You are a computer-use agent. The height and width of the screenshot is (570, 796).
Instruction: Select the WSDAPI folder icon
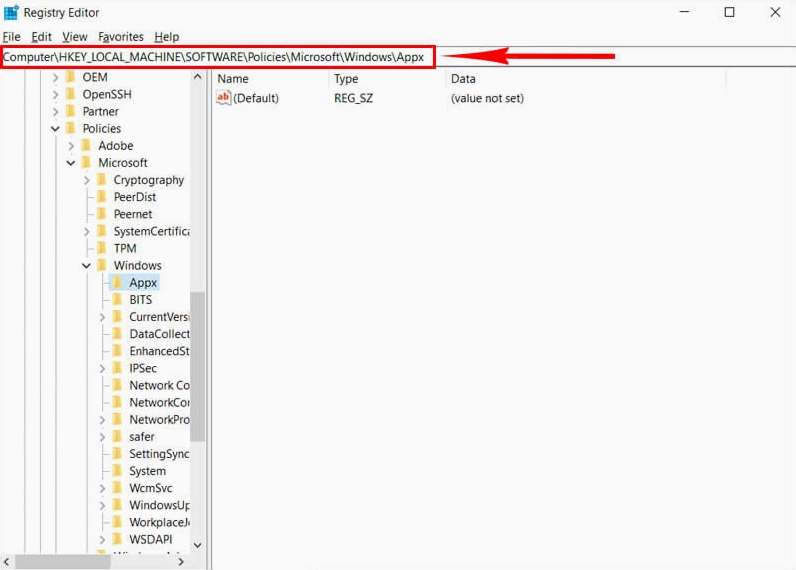click(117, 539)
